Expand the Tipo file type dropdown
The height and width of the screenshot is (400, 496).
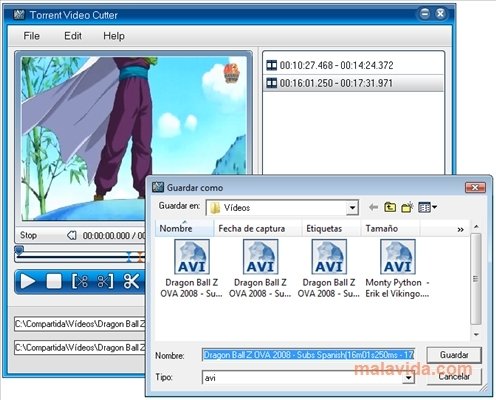pos(408,378)
